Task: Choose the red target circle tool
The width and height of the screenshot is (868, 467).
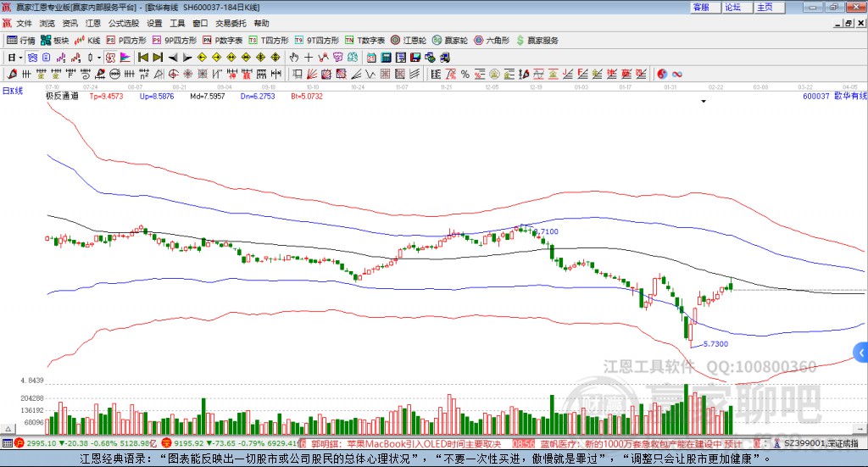Action: coord(173,74)
